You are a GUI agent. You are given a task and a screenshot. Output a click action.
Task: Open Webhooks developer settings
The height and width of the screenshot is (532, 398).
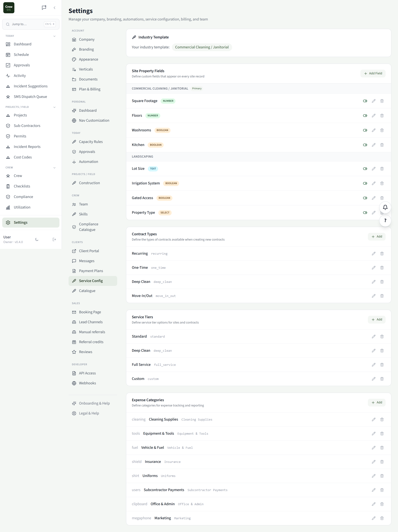(x=93, y=383)
